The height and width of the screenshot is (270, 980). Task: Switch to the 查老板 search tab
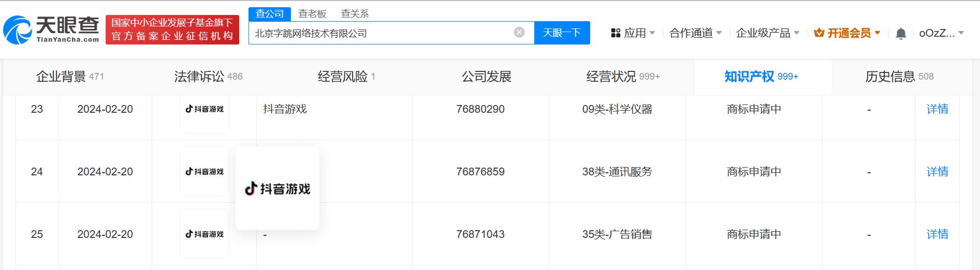pyautogui.click(x=312, y=14)
